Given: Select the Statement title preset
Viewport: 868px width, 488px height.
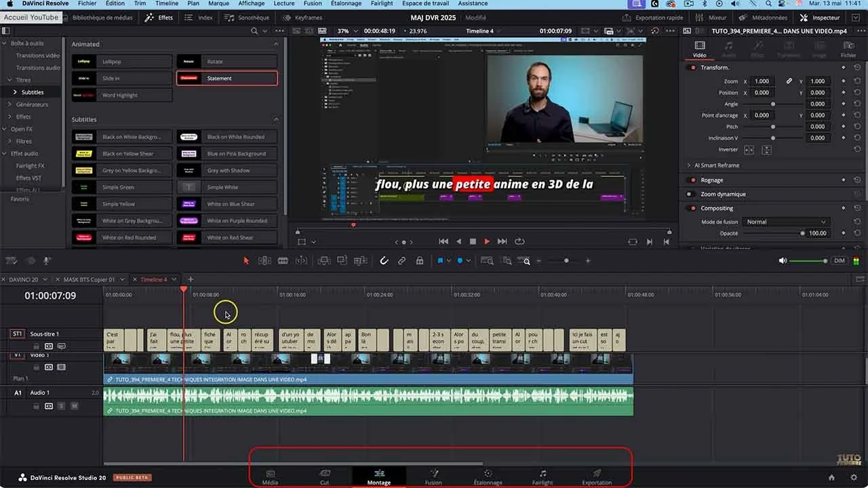Looking at the screenshot, I should [x=226, y=77].
